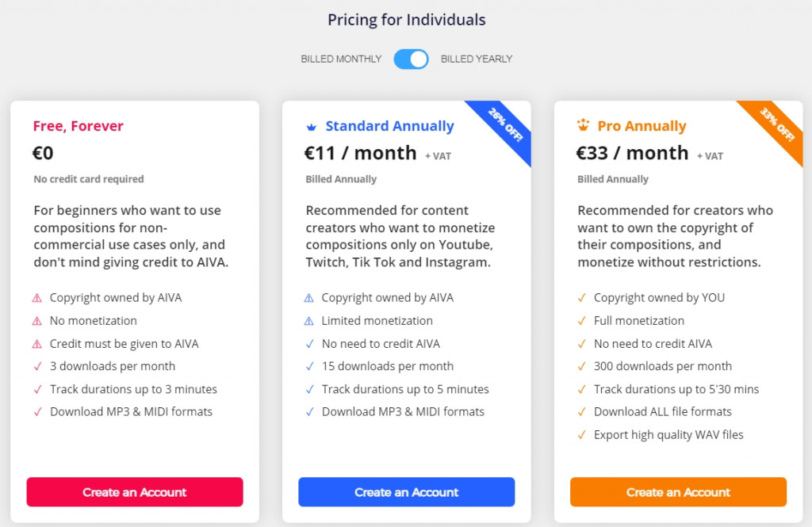Toggle the monthly/yearly billing switch
This screenshot has width=812, height=527.
pos(411,59)
